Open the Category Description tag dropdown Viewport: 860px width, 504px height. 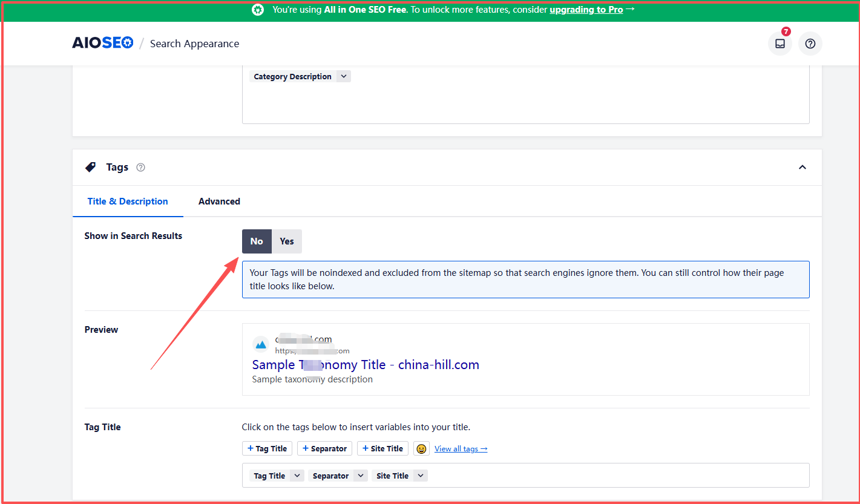344,76
